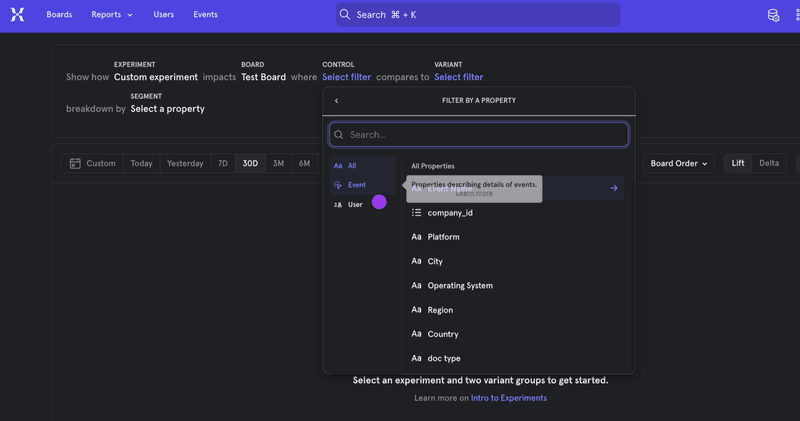Click the Variant Select filter link

(x=458, y=77)
